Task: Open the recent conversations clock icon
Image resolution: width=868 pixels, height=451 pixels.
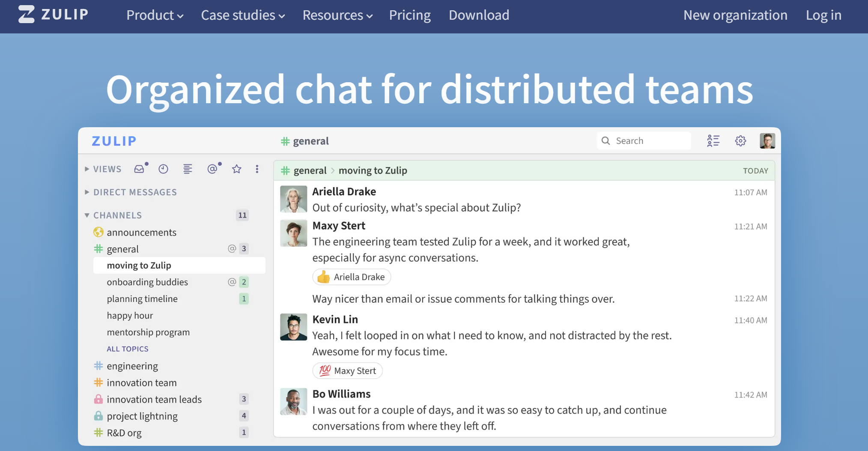Action: [163, 169]
